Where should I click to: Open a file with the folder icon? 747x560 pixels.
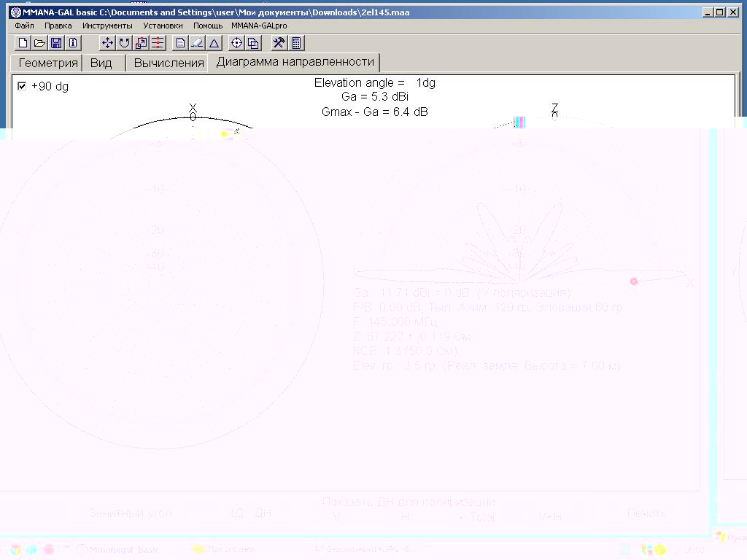click(x=39, y=43)
